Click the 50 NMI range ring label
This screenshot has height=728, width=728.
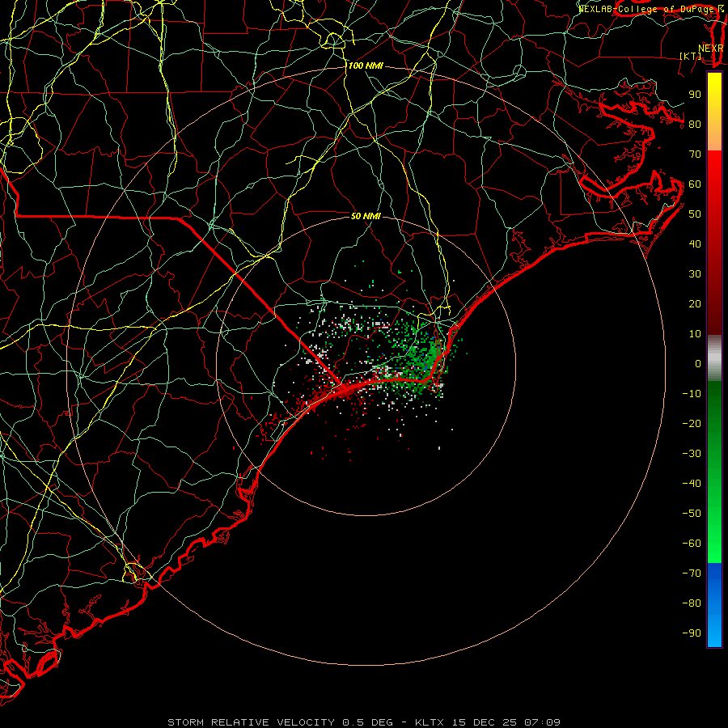(x=366, y=216)
